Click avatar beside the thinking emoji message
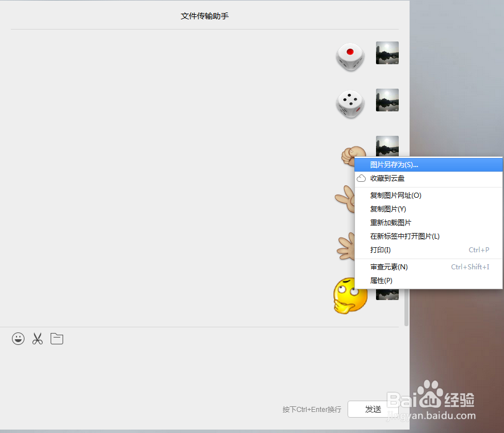This screenshot has width=504, height=433. (x=387, y=295)
